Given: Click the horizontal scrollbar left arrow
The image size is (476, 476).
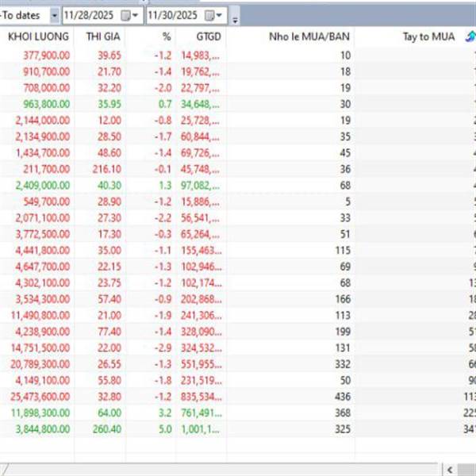Looking at the screenshot, I should tap(450, 470).
